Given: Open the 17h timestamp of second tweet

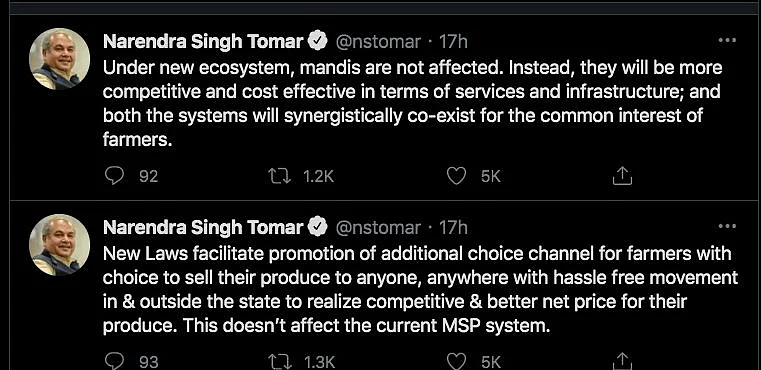Looking at the screenshot, I should point(453,227).
